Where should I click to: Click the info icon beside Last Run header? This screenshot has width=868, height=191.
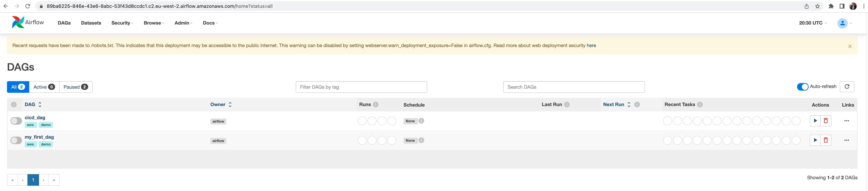(567, 104)
